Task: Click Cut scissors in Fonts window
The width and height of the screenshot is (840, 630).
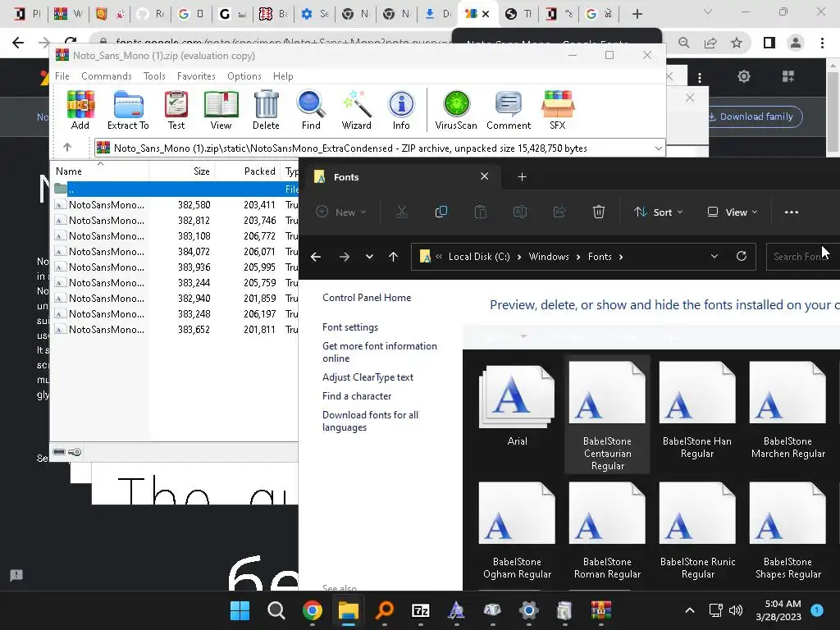Action: 402,212
